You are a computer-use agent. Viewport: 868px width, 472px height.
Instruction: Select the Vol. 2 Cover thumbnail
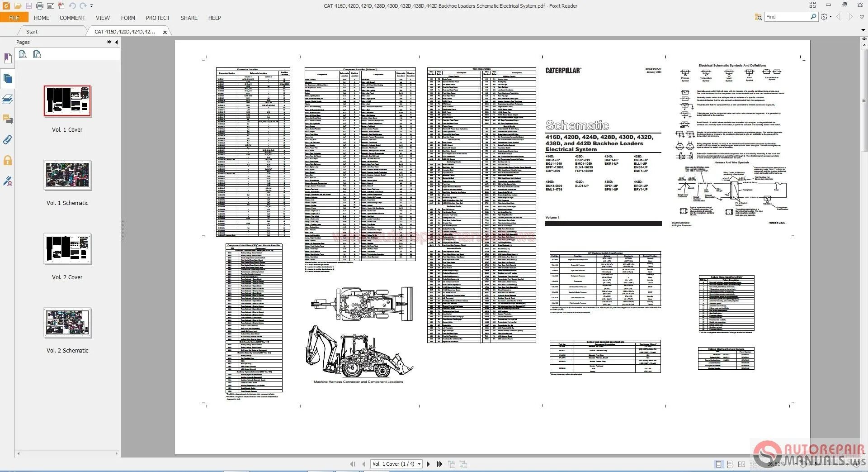[67, 248]
